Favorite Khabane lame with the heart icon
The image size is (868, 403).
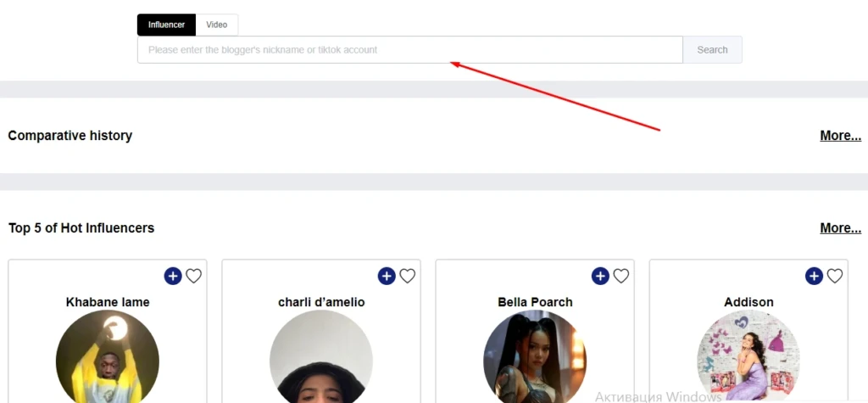click(194, 276)
